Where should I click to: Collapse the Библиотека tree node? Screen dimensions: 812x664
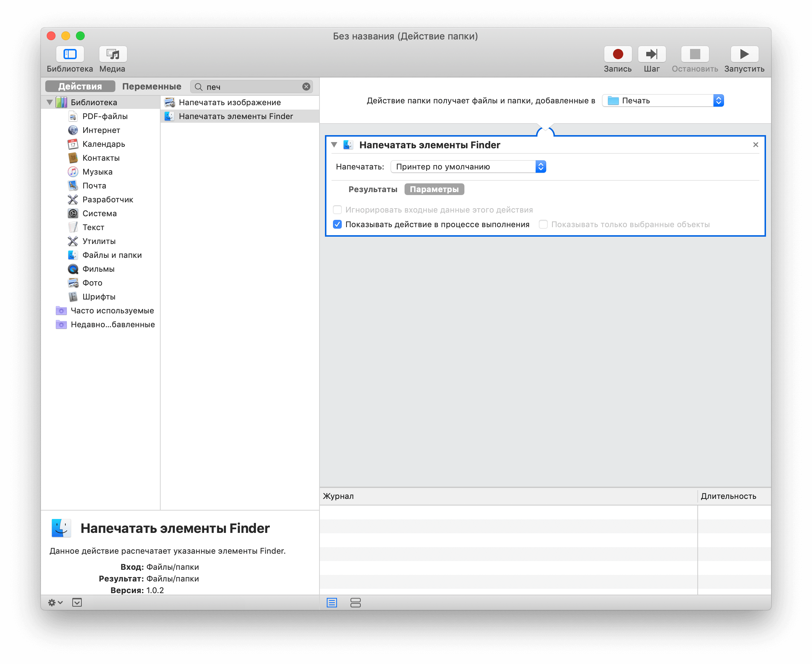49,102
